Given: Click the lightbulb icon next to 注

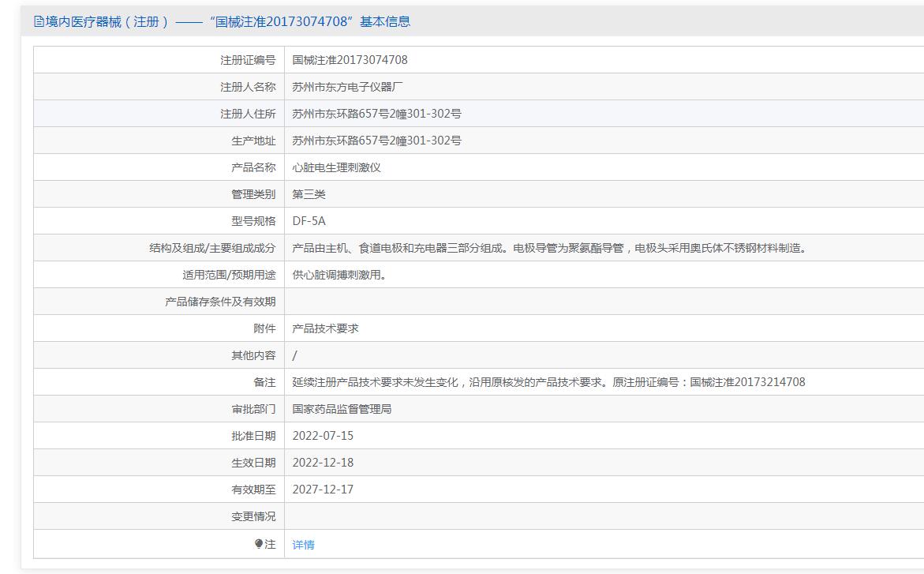Looking at the screenshot, I should coord(259,544).
